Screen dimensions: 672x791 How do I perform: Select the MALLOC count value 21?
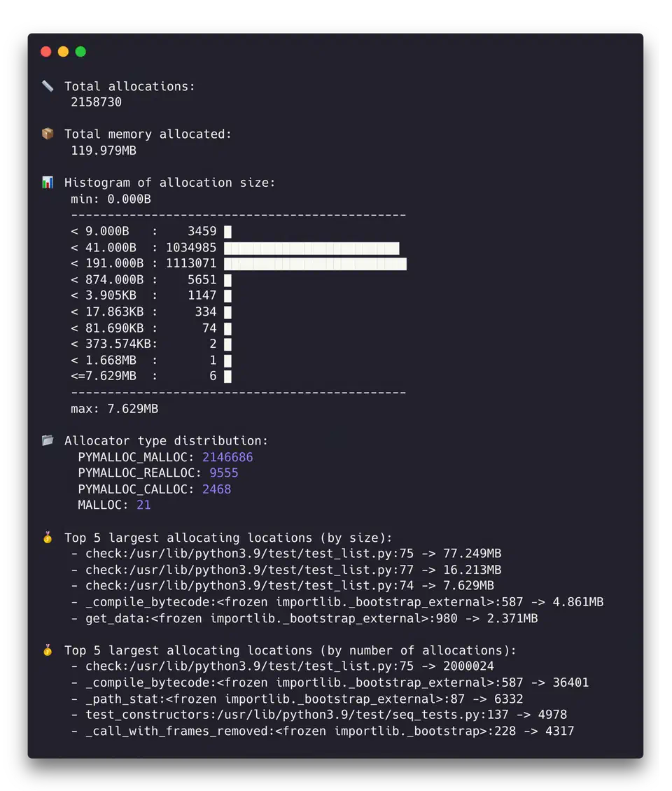143,505
